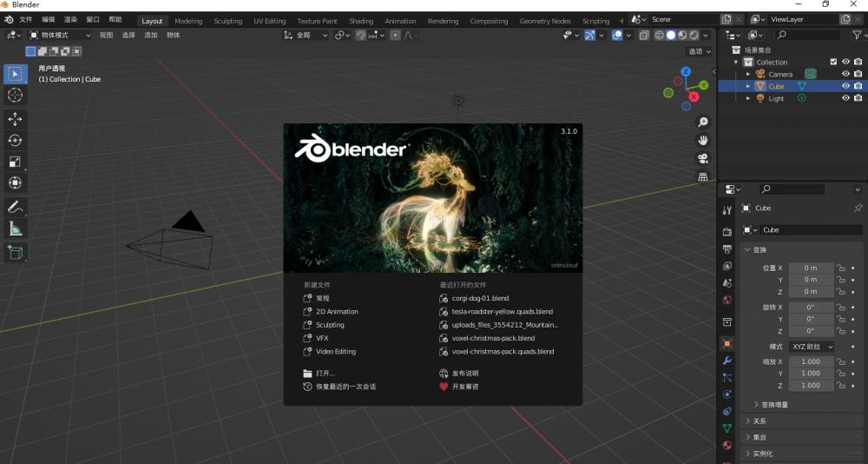The height and width of the screenshot is (464, 868).
Task: Open the File menu
Action: pyautogui.click(x=26, y=19)
